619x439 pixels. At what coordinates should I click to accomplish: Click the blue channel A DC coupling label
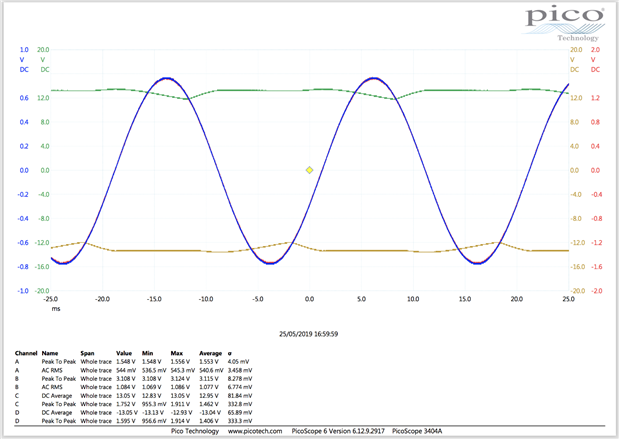(x=24, y=70)
